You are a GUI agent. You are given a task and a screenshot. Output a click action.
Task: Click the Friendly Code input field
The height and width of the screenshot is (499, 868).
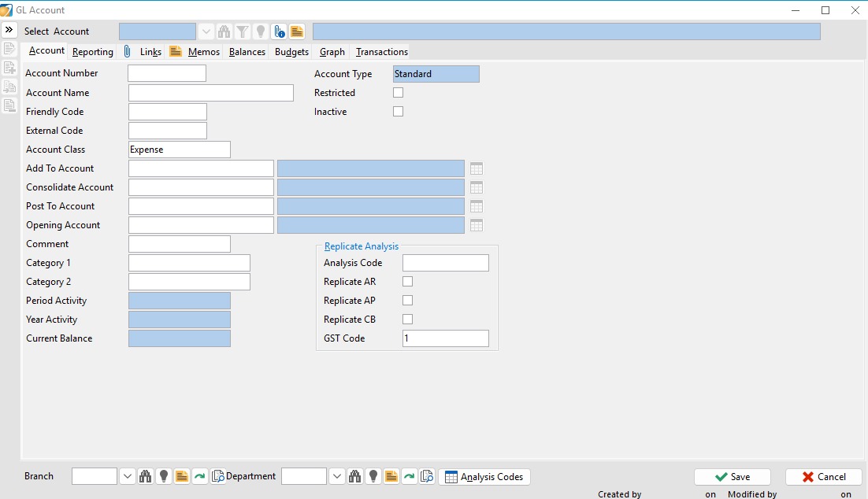pyautogui.click(x=168, y=112)
